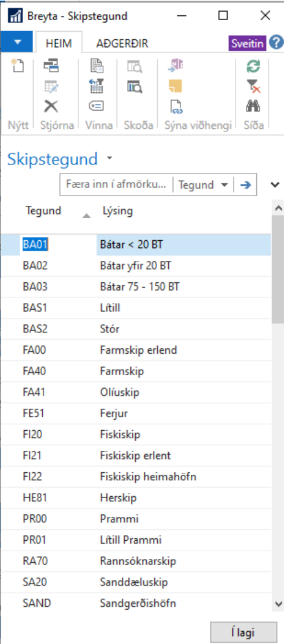Click the yellow Notes icon
This screenshot has width=285, height=644.
pos(175,86)
